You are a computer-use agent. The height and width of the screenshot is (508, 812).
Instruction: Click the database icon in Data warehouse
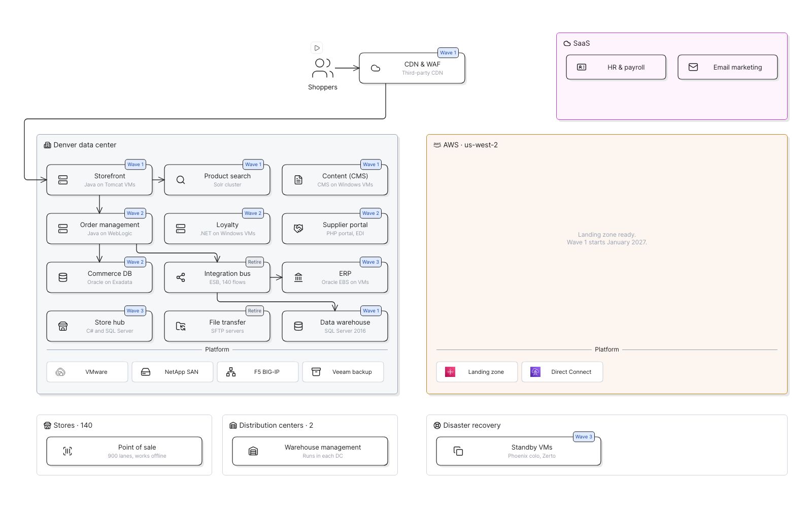tap(298, 326)
